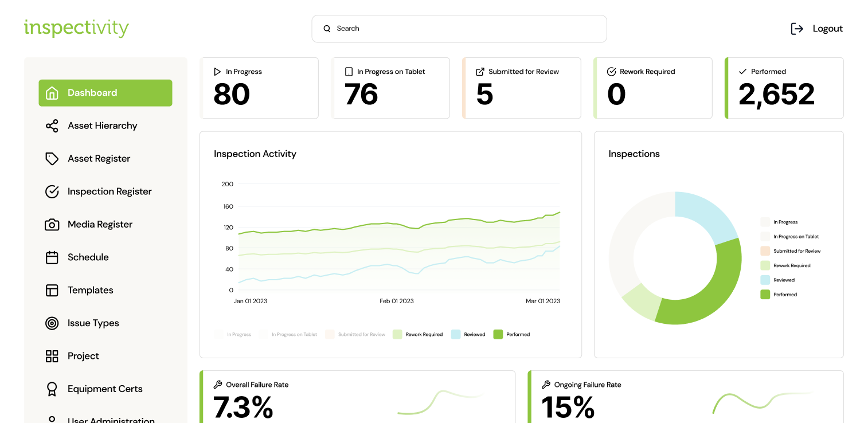Click the 7.3% Overall Failure Rate value
The image size is (868, 423).
coord(243,408)
